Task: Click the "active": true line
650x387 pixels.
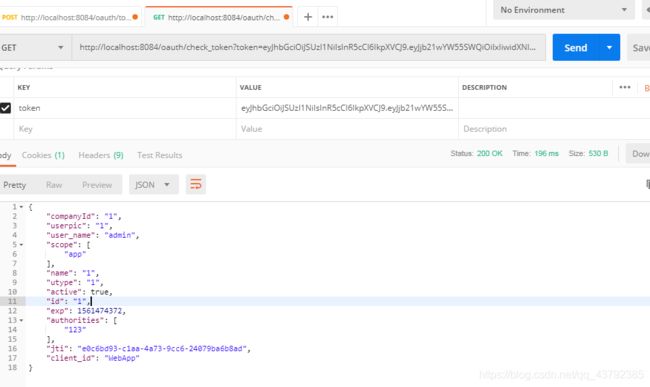Action: tap(79, 292)
